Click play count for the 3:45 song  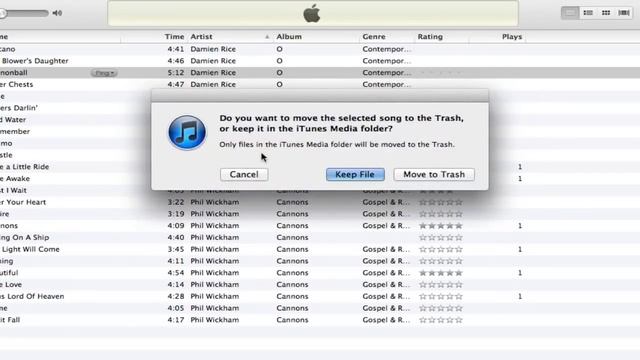click(520, 249)
